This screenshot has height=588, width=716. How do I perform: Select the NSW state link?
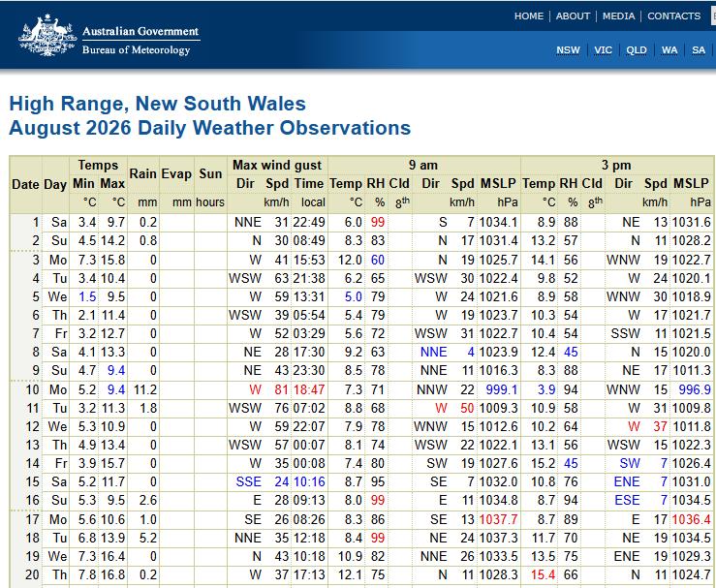tap(568, 50)
